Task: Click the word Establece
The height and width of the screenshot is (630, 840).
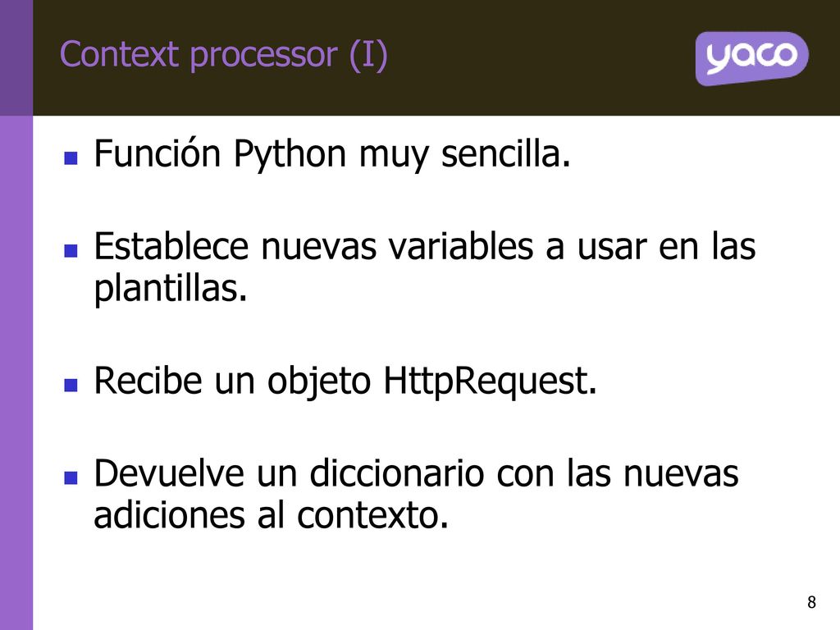Action: 171,246
